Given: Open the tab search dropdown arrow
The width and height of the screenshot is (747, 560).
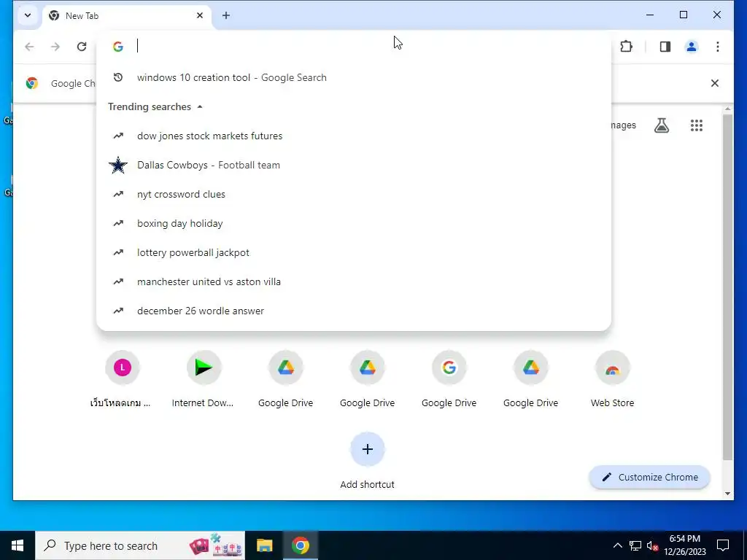Looking at the screenshot, I should coord(28,15).
